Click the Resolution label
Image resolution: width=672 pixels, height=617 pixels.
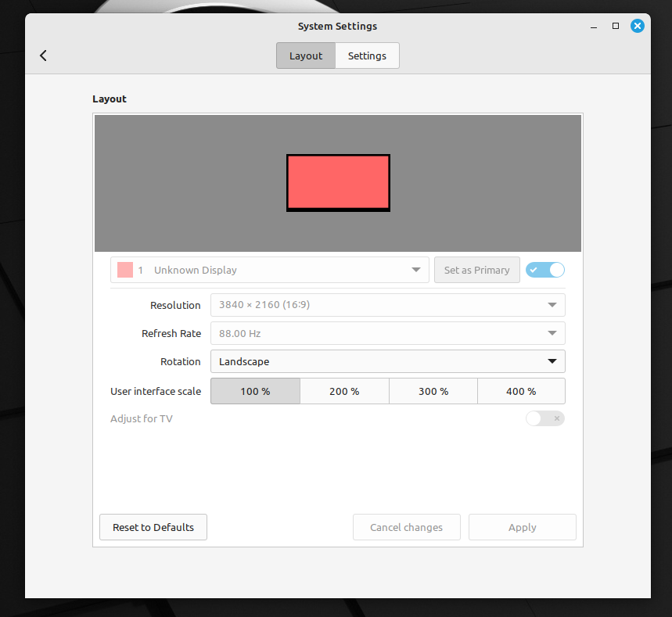pyautogui.click(x=175, y=306)
